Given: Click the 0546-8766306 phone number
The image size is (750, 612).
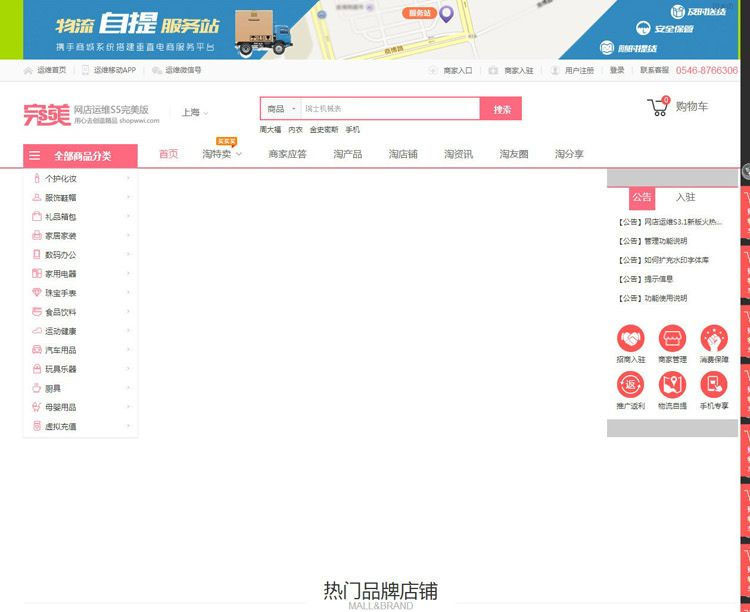Looking at the screenshot, I should pyautogui.click(x=706, y=70).
